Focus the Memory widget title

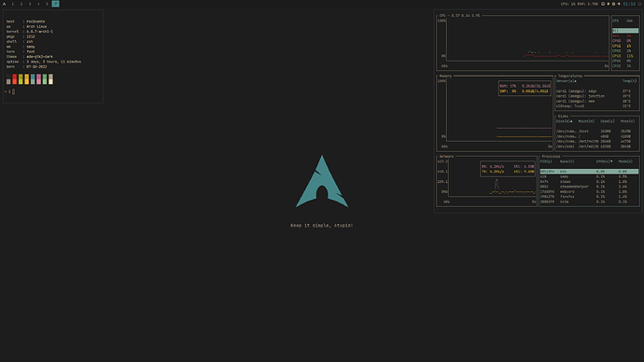tap(445, 77)
